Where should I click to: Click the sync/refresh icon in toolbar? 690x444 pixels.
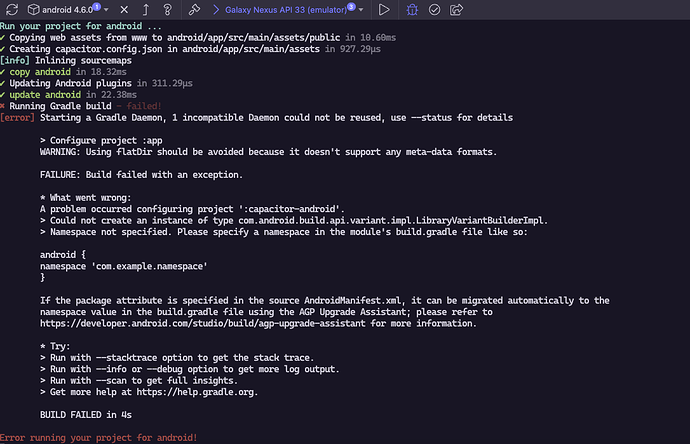click(12, 9)
